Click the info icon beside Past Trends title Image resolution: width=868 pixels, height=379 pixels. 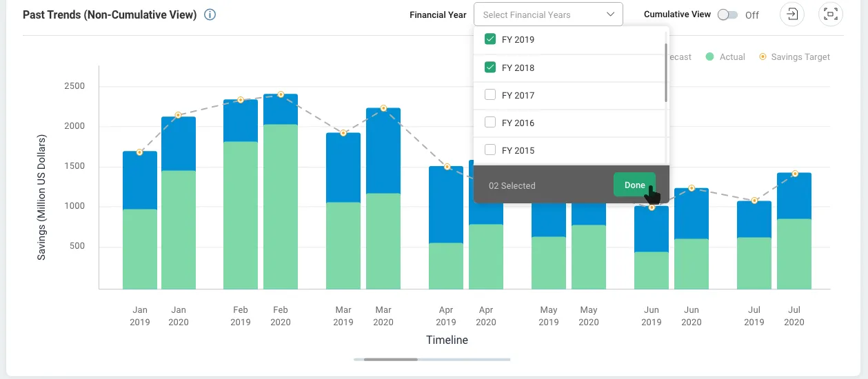[x=210, y=14]
